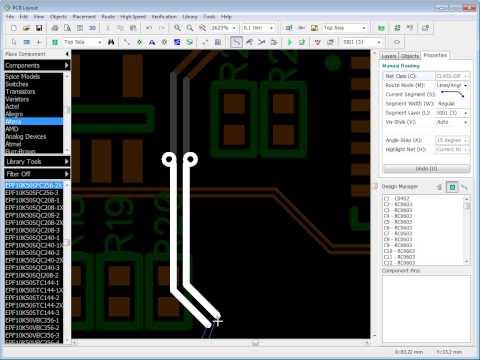Image resolution: width=480 pixels, height=360 pixels.
Task: Click the green component arrange icon
Action: coord(397,28)
